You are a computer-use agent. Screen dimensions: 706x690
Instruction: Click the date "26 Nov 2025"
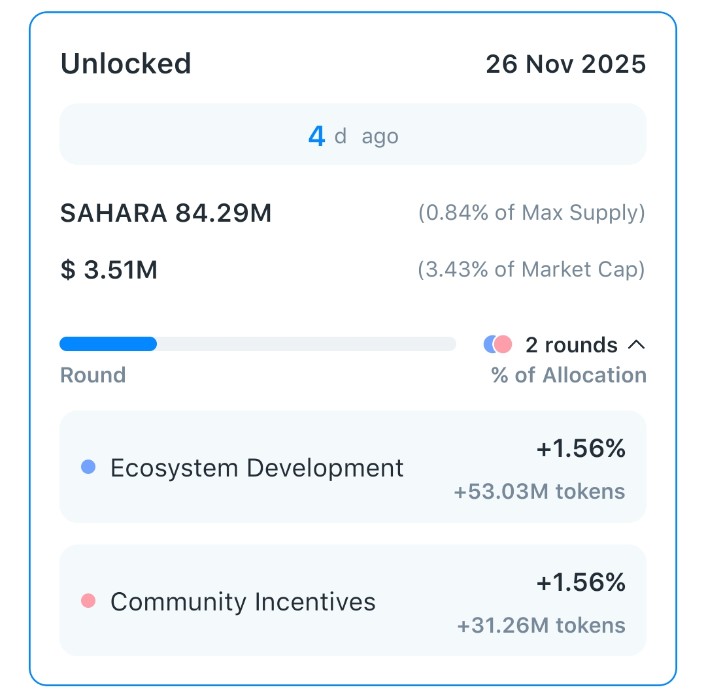tap(566, 64)
